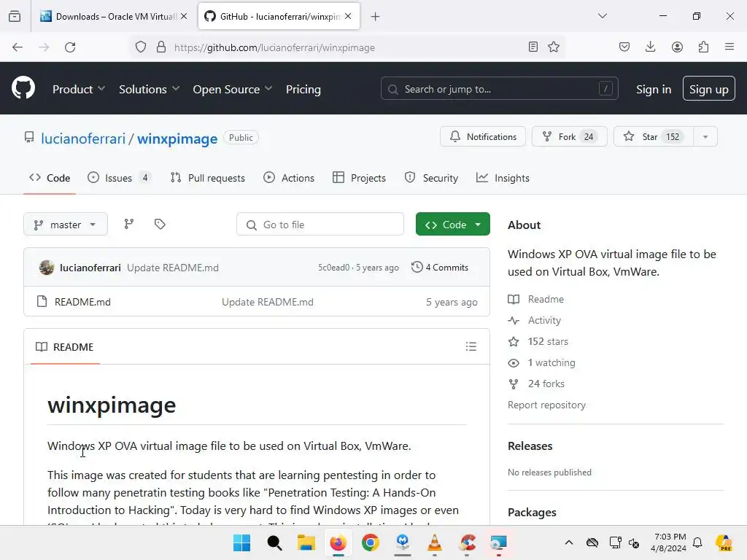
Task: Open the 4 Commits history link
Action: [440, 268]
